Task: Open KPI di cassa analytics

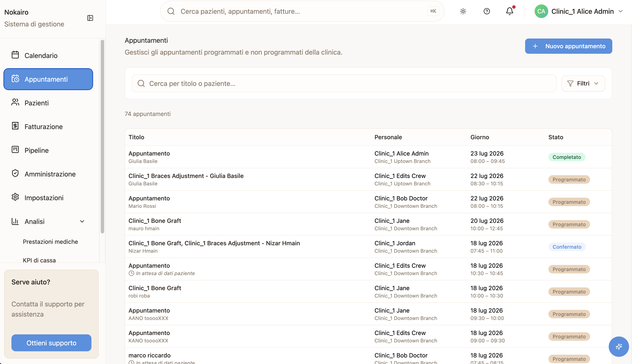Action: (x=39, y=260)
